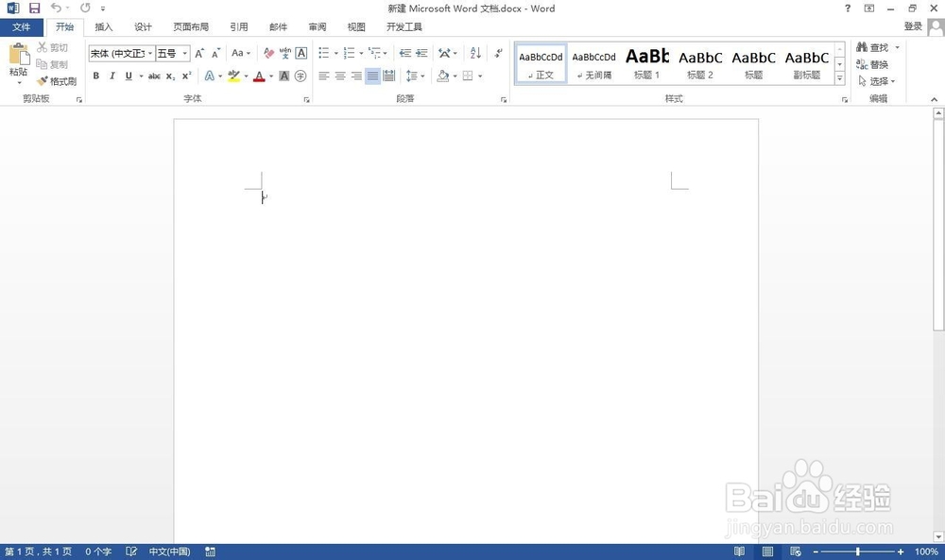Switch to web layout view
Screen dimensions: 945x560
pos(796,552)
